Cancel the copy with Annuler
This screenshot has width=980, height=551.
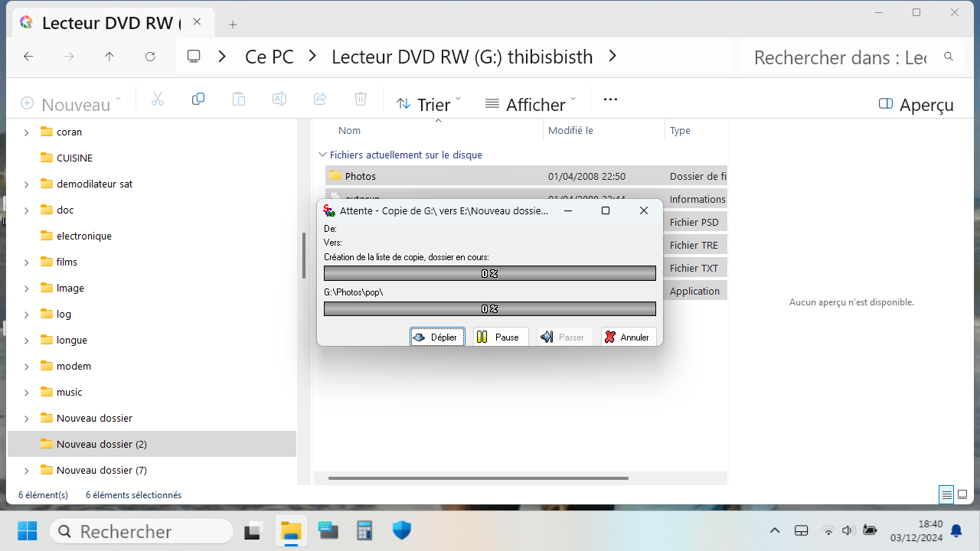tap(629, 337)
